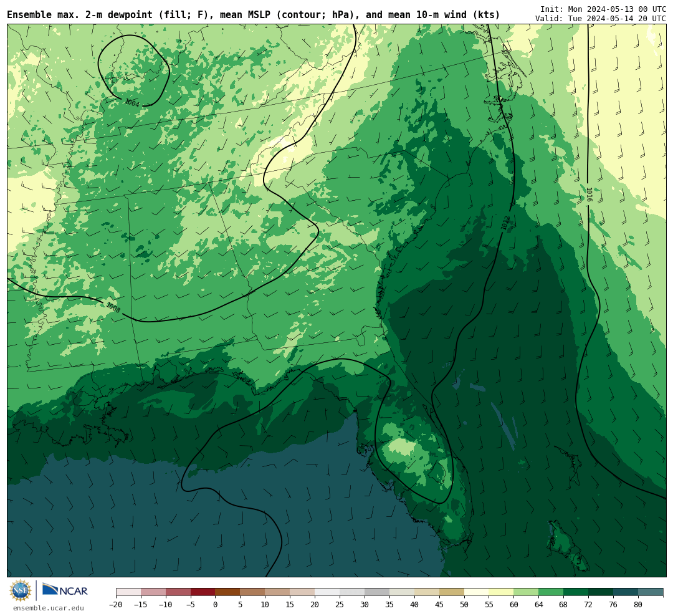Click the 64 colorbar tick label

click(x=538, y=605)
